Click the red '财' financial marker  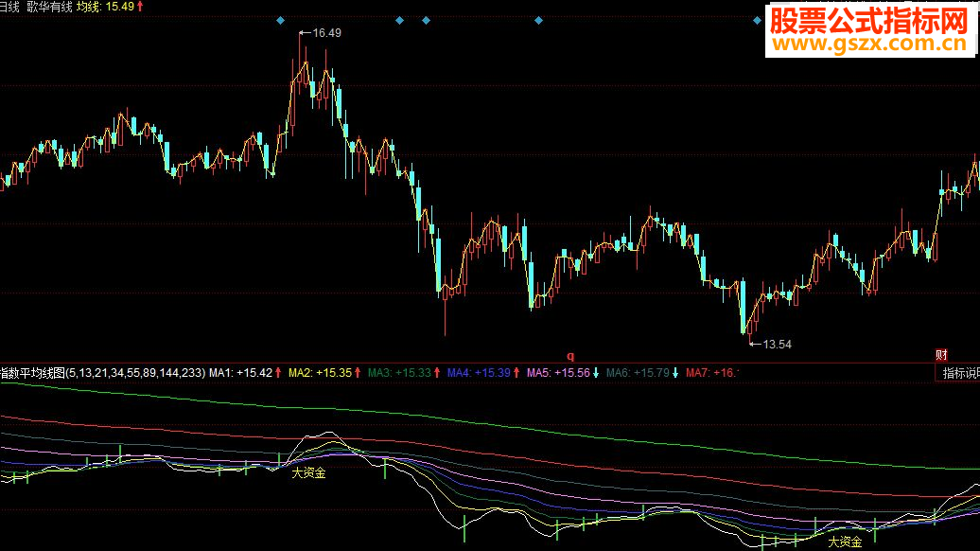(941, 355)
